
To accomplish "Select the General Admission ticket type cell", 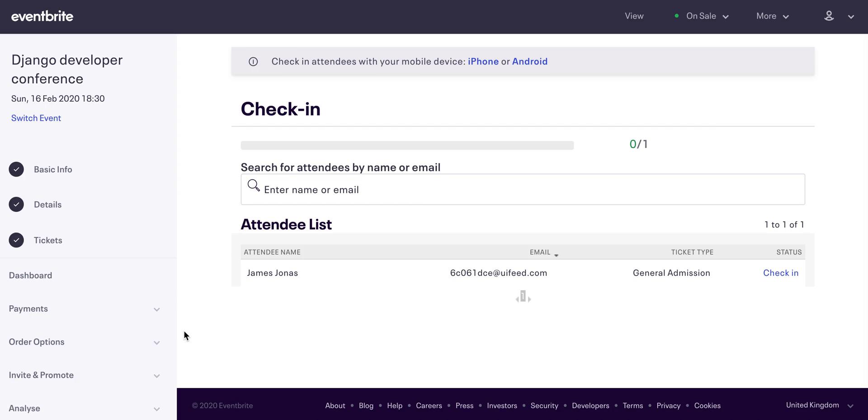I will coord(671,273).
